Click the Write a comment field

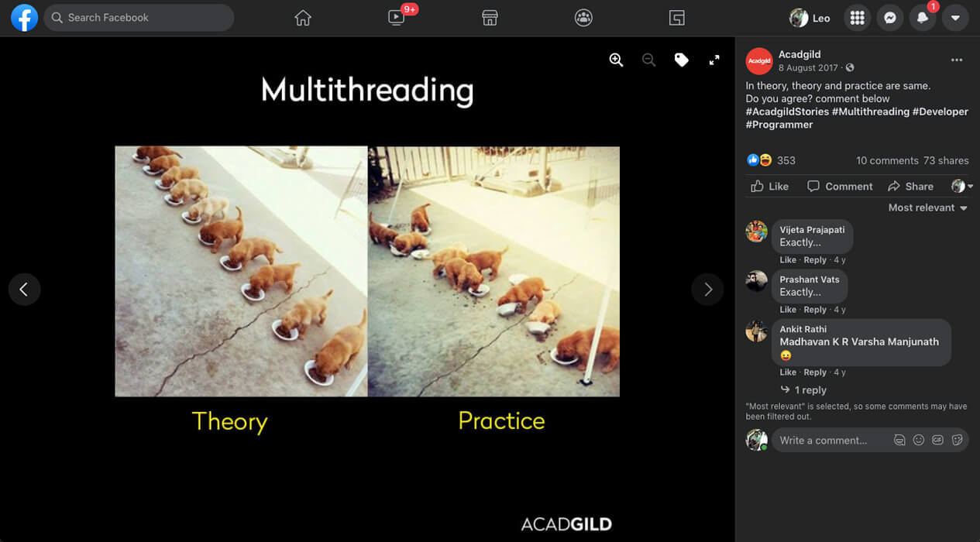coord(829,440)
